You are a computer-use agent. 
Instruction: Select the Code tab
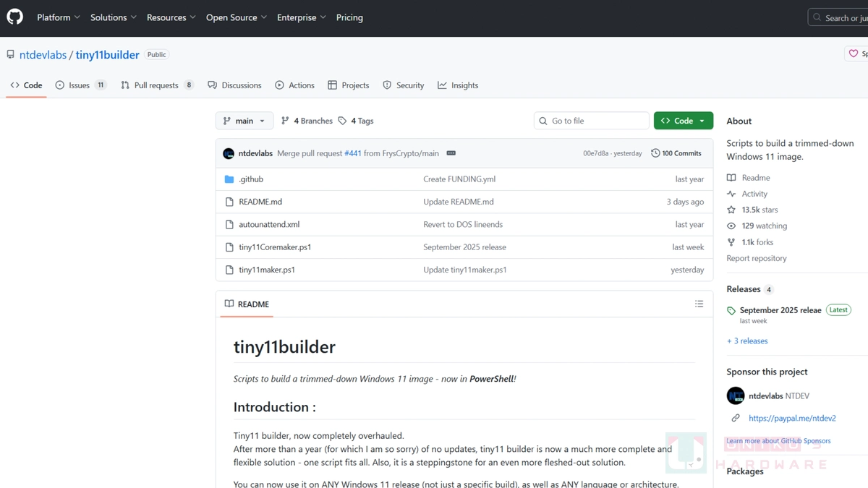click(x=26, y=85)
